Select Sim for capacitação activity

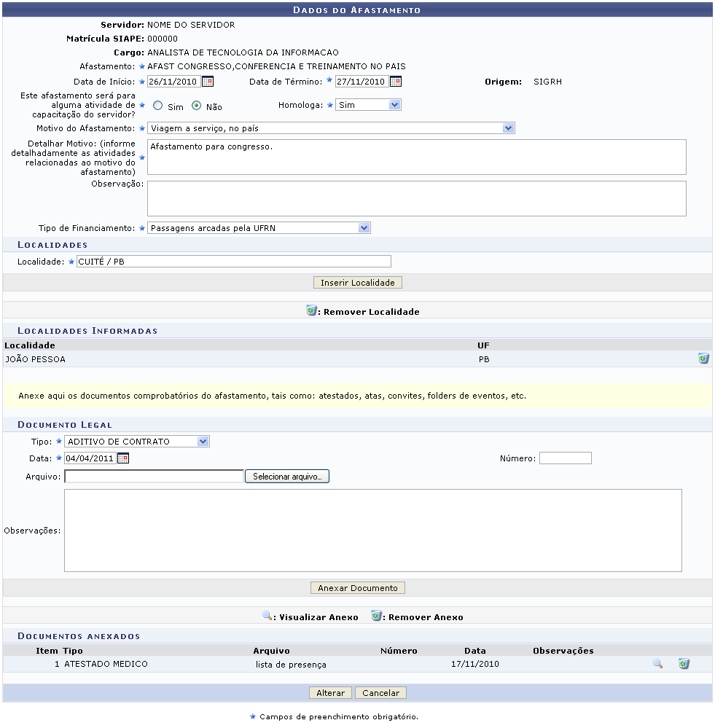click(157, 106)
